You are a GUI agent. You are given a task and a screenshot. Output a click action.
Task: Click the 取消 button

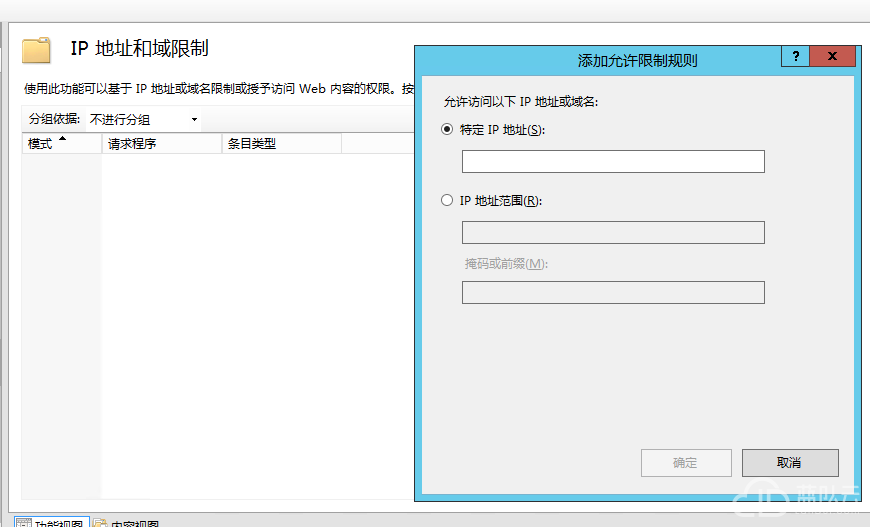(x=790, y=463)
